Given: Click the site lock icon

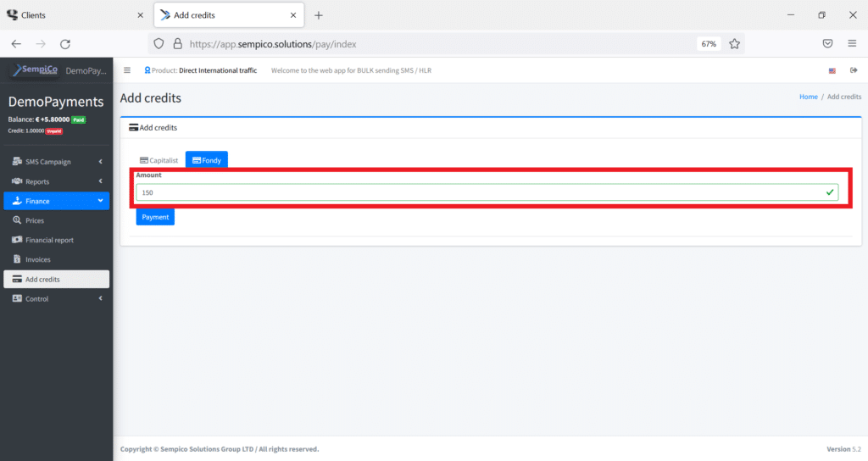Looking at the screenshot, I should (x=178, y=44).
